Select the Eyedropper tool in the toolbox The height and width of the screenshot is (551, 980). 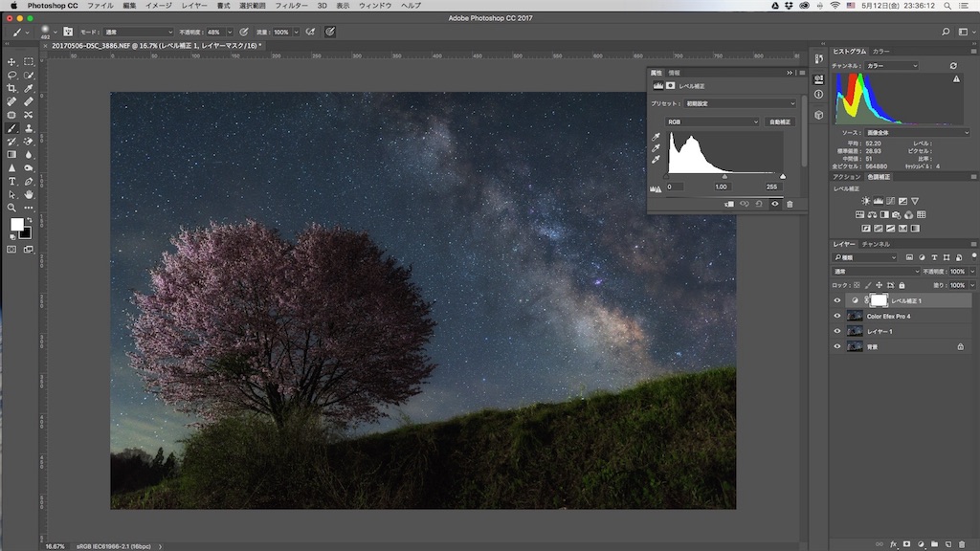point(29,88)
